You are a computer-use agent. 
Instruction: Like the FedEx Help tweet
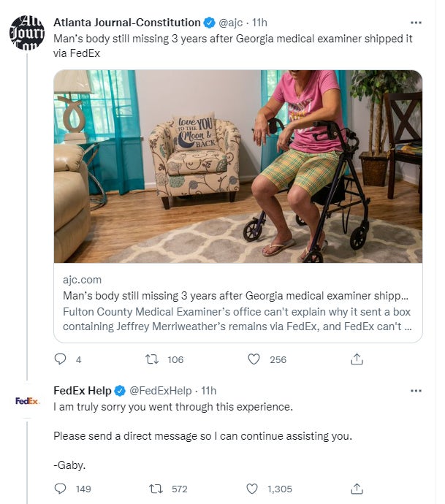(254, 489)
